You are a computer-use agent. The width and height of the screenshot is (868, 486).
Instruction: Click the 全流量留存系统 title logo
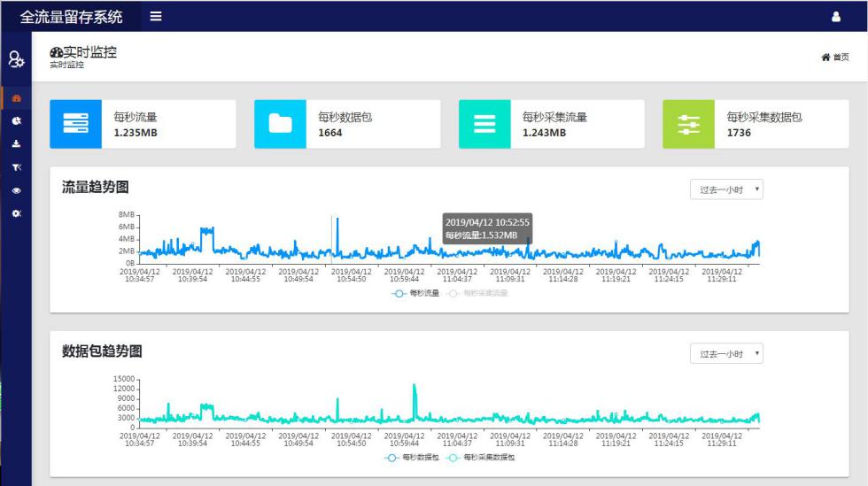(x=71, y=16)
